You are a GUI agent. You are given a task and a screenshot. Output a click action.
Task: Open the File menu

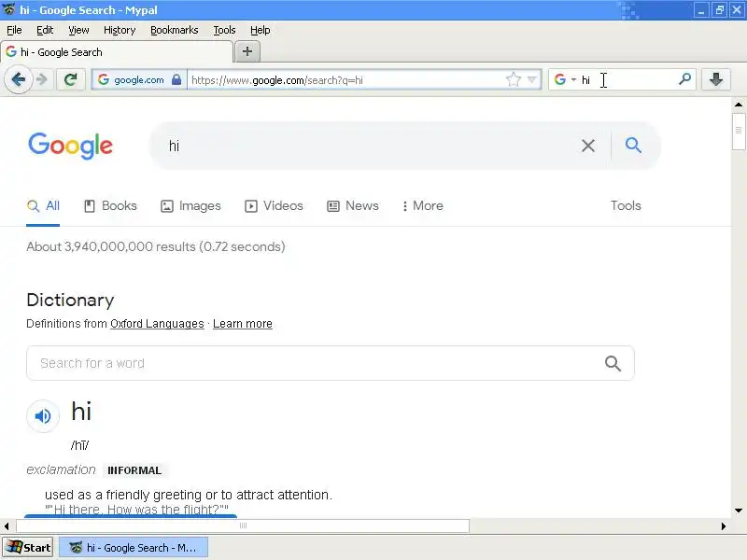(x=14, y=30)
